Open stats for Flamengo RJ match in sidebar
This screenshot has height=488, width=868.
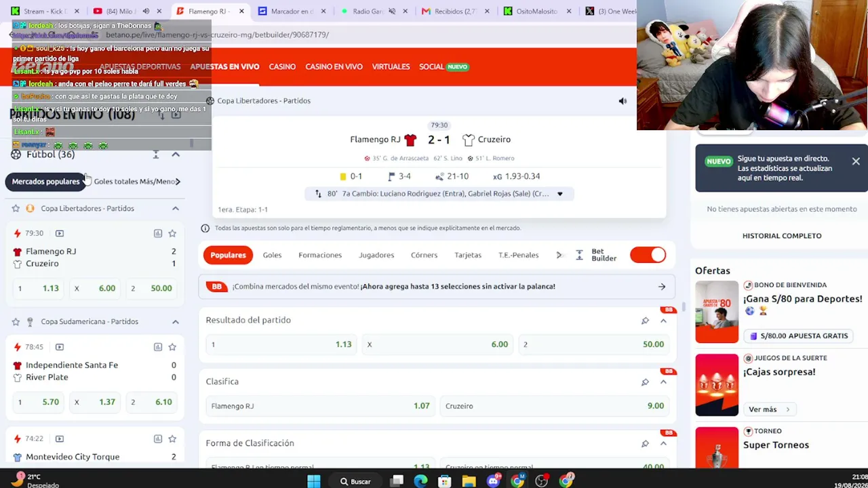point(158,233)
